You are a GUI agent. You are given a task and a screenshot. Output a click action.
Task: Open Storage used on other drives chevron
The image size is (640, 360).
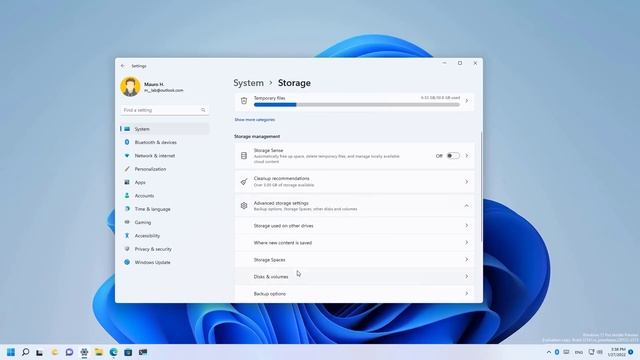click(x=467, y=225)
